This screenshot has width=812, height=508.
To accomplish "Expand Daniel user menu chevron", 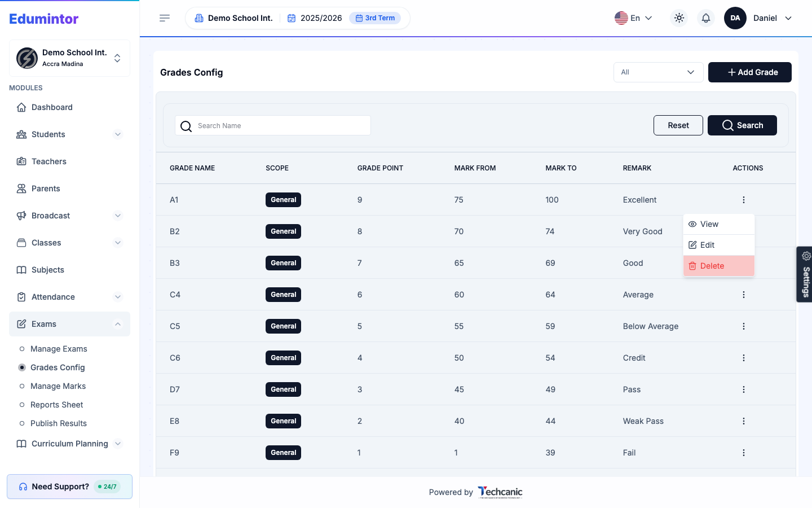I will [x=788, y=18].
